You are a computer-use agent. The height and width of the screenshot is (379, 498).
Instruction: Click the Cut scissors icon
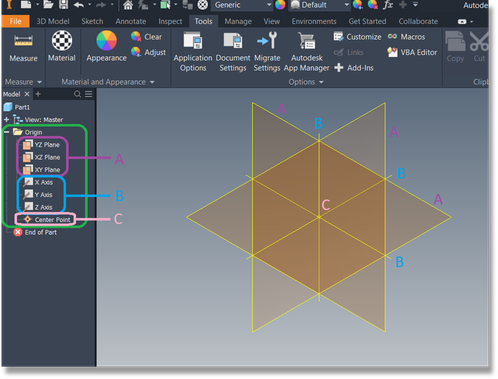(479, 41)
